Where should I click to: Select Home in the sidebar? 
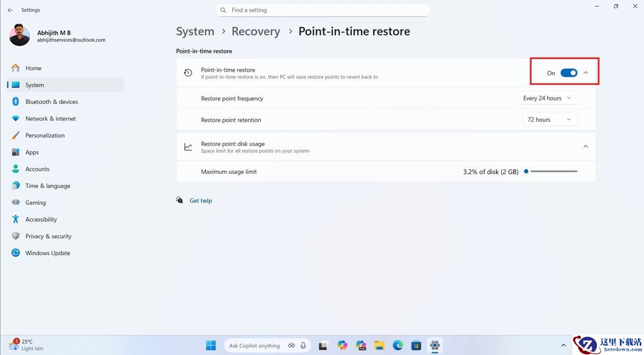(x=33, y=68)
